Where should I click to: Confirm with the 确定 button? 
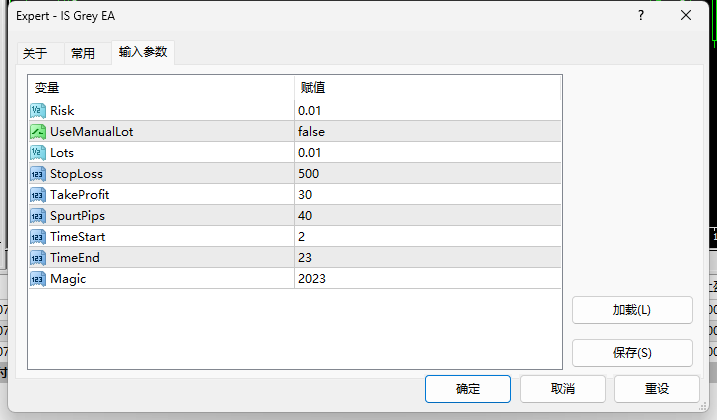pyautogui.click(x=468, y=389)
